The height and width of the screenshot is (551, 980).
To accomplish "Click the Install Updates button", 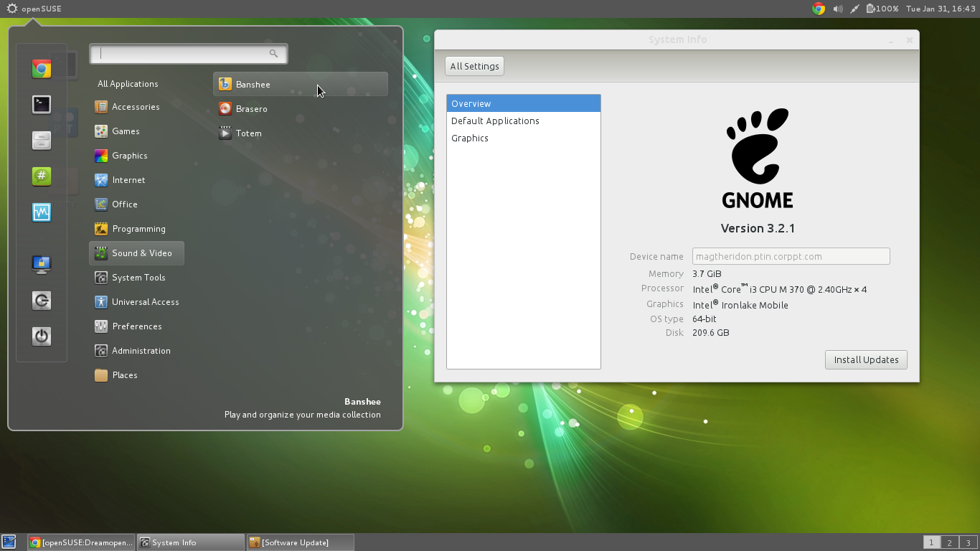I will pyautogui.click(x=866, y=359).
